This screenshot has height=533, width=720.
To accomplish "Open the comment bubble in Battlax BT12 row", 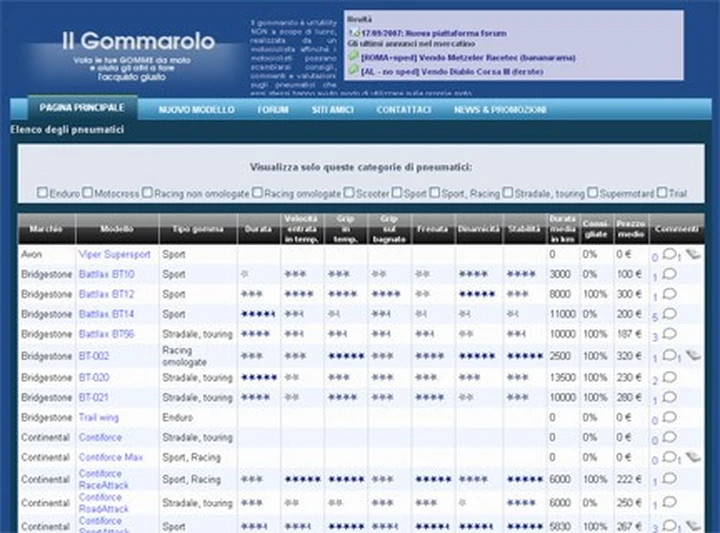I will (669, 293).
